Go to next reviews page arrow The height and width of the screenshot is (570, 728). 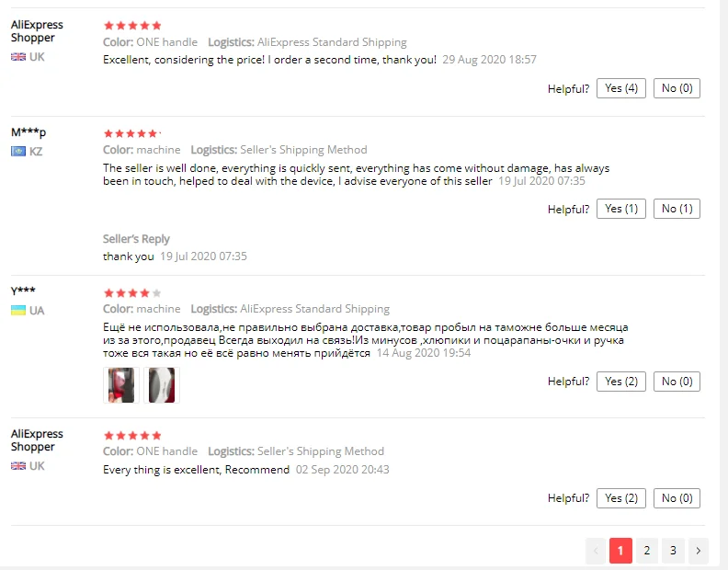click(699, 551)
